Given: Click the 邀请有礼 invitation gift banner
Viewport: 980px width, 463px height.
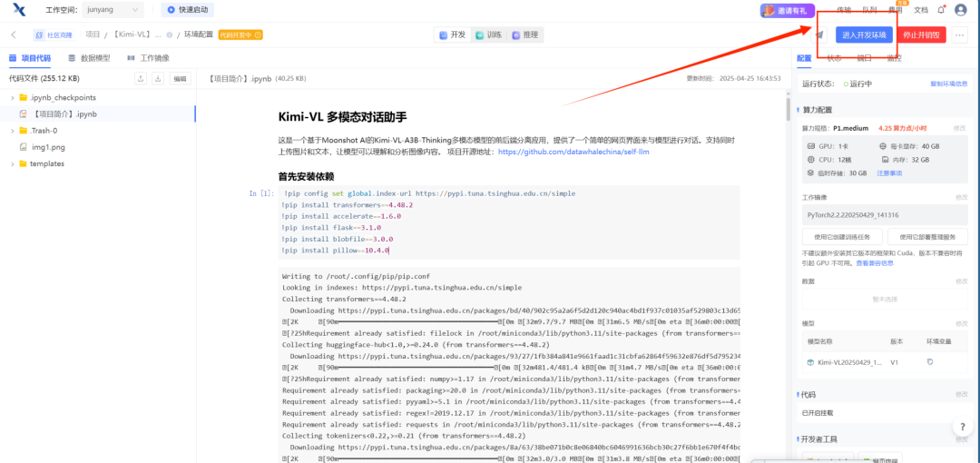Looking at the screenshot, I should (788, 10).
